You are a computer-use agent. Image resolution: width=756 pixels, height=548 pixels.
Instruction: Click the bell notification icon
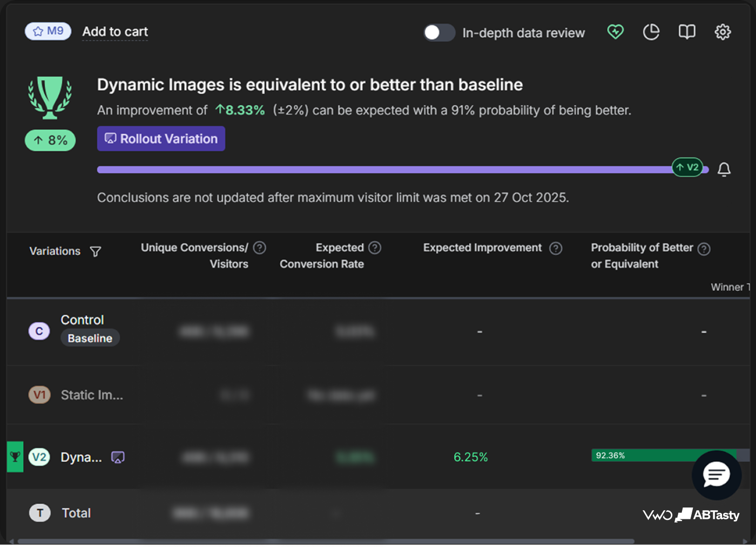click(x=724, y=170)
